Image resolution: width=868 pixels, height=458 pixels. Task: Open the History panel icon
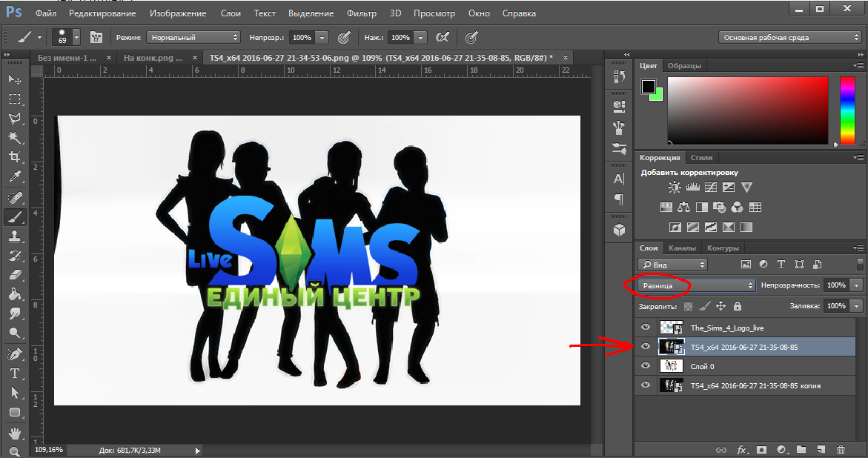[619, 77]
